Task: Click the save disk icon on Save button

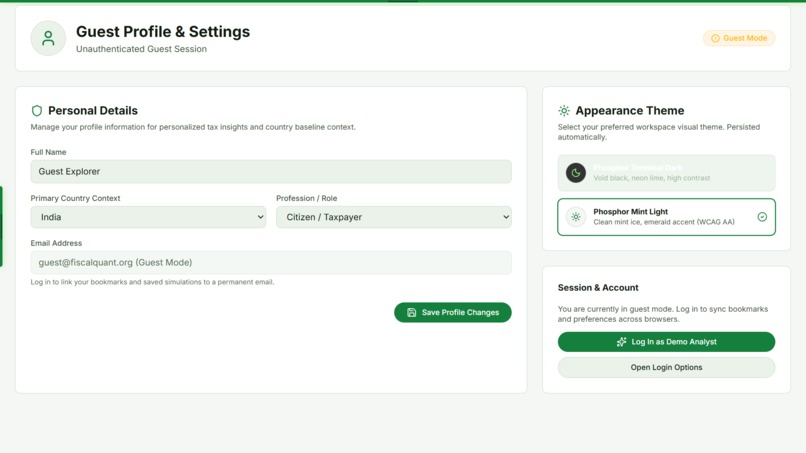Action: tap(411, 312)
